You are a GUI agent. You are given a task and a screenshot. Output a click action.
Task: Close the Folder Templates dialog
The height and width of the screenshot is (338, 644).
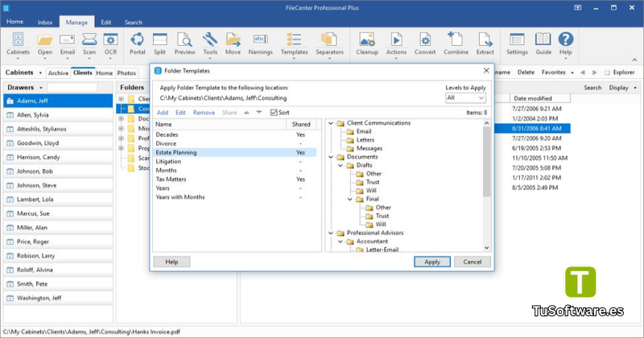click(x=486, y=71)
